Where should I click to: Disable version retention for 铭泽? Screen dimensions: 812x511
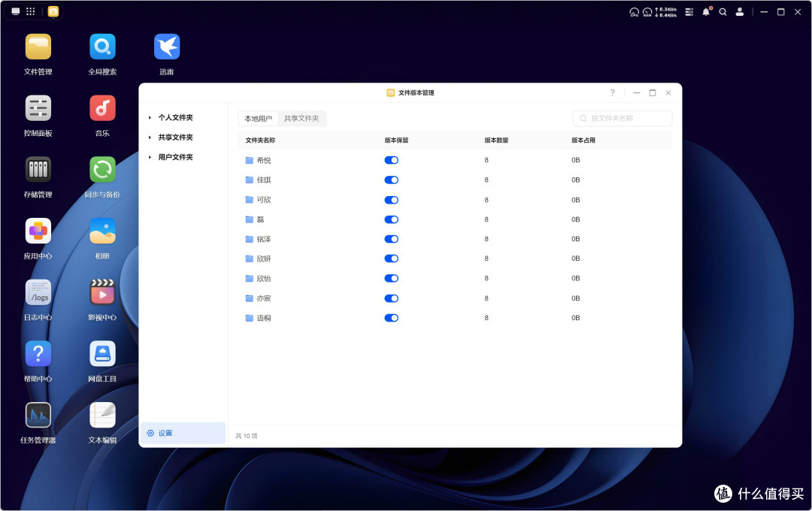(392, 239)
